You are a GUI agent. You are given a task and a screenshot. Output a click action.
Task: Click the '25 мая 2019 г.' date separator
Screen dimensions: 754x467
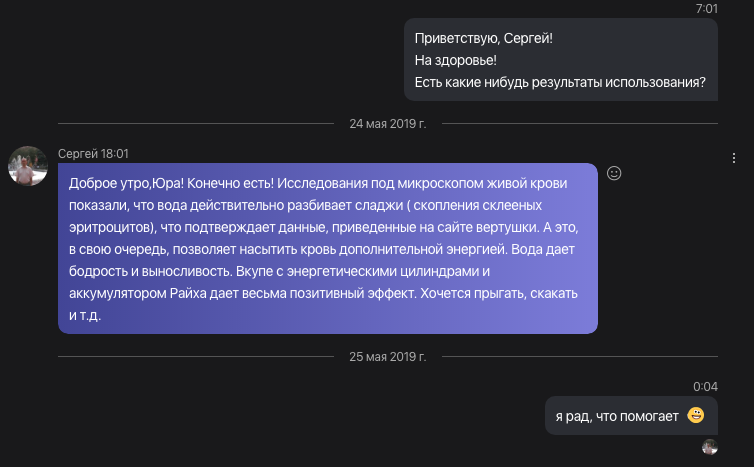click(x=388, y=357)
